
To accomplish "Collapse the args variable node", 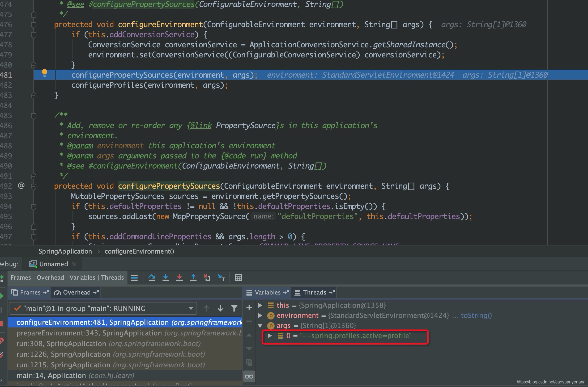I will pos(260,326).
